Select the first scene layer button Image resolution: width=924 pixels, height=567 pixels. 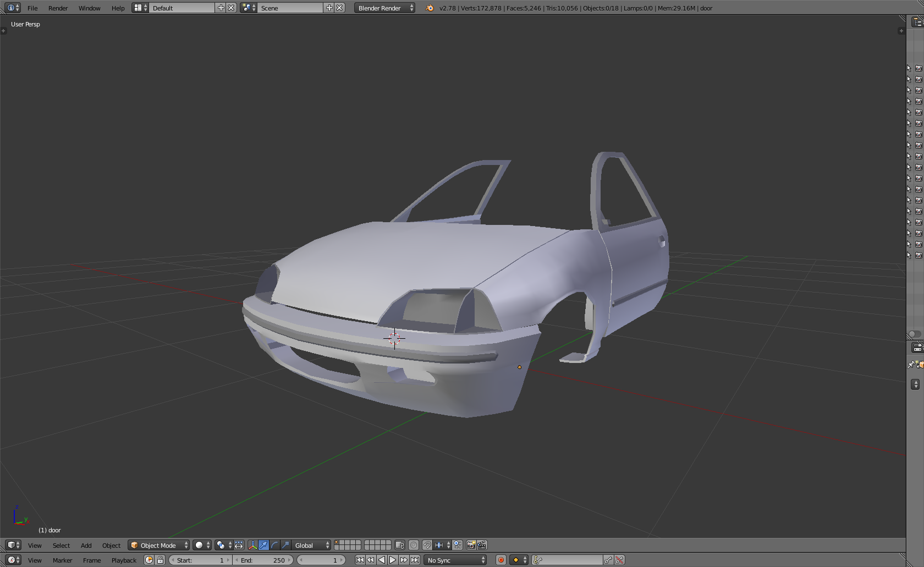point(337,543)
